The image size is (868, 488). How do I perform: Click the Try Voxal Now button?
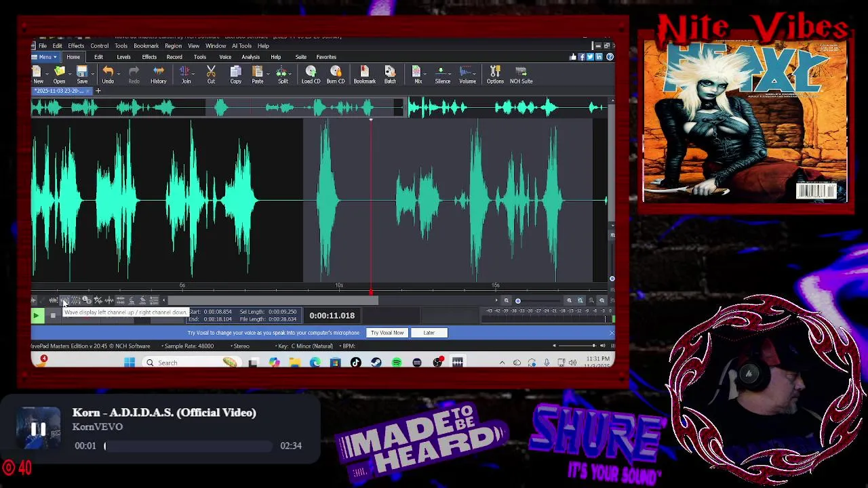point(387,333)
